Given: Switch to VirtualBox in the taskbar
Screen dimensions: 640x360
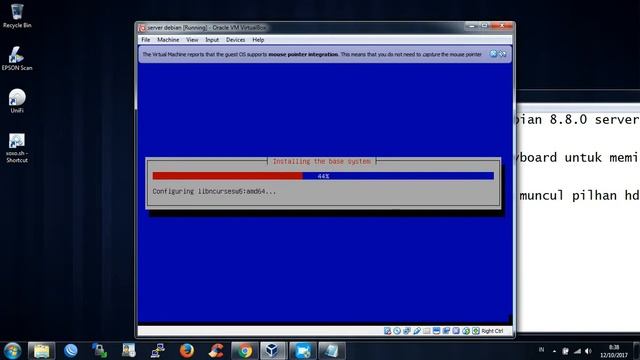Looking at the screenshot, I should (x=274, y=351).
